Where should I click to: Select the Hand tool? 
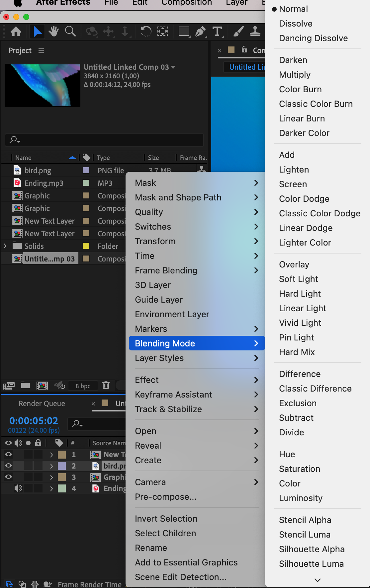(x=53, y=32)
